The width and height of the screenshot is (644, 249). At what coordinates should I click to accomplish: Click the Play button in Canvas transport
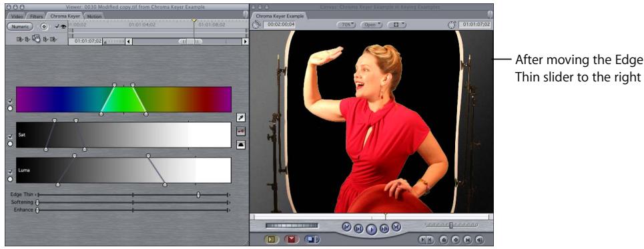coord(371,229)
